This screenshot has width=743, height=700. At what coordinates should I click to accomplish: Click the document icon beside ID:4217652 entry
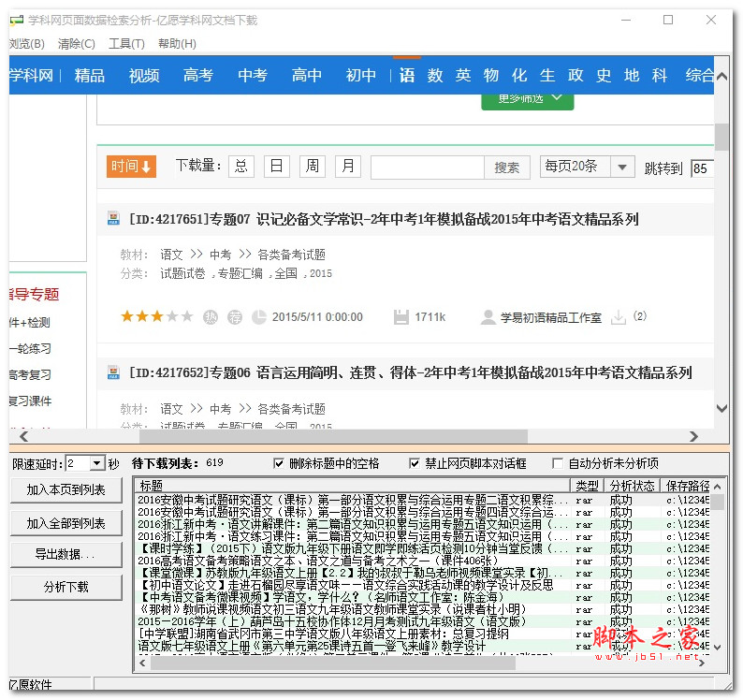point(113,372)
